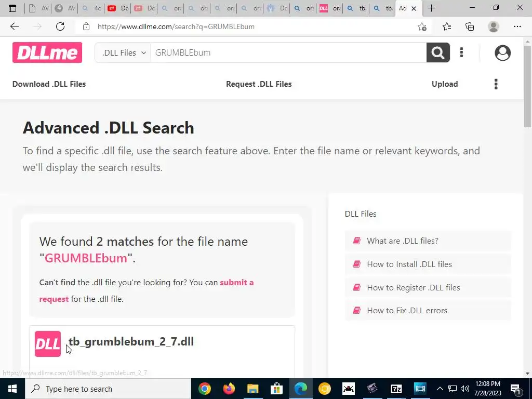Click book icon beside How to Install .DLL files
Screen dimensions: 532x399
[x=356, y=264]
